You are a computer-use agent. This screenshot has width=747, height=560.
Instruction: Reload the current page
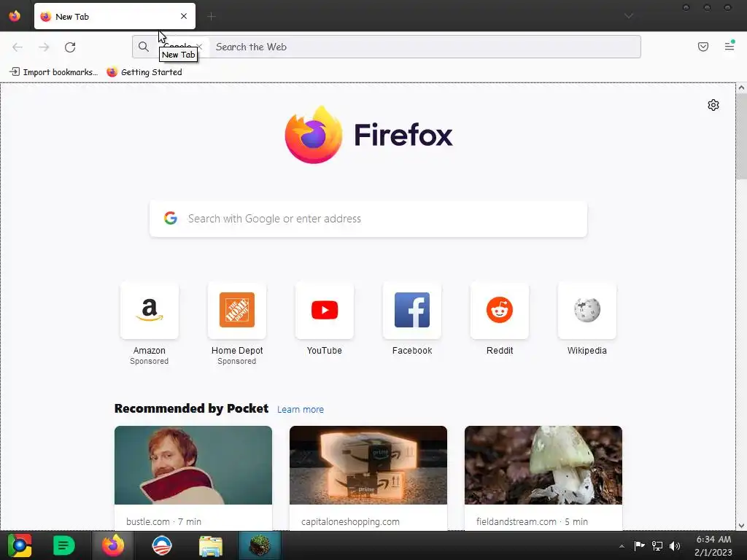(x=70, y=47)
